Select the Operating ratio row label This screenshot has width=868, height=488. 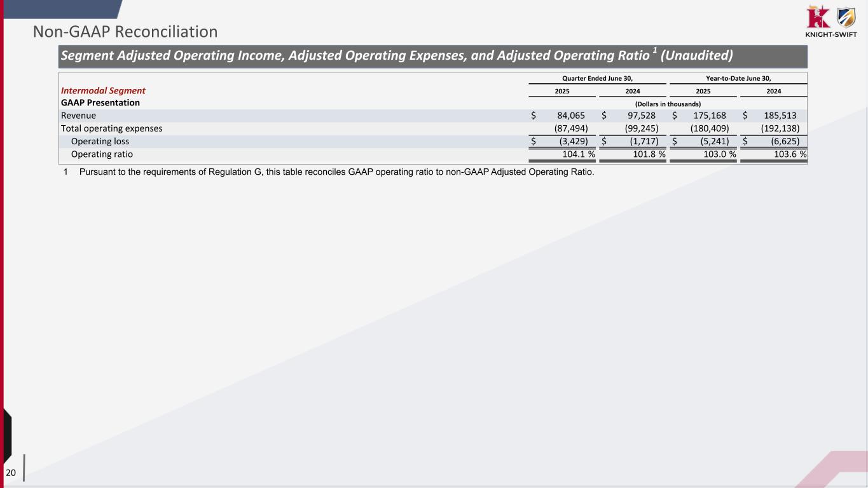point(102,154)
